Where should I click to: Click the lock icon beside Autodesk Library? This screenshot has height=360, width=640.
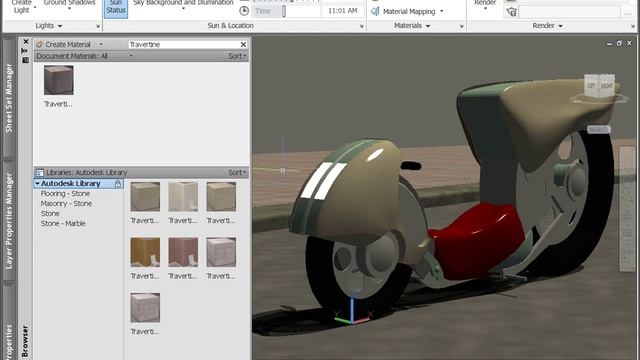pos(118,184)
